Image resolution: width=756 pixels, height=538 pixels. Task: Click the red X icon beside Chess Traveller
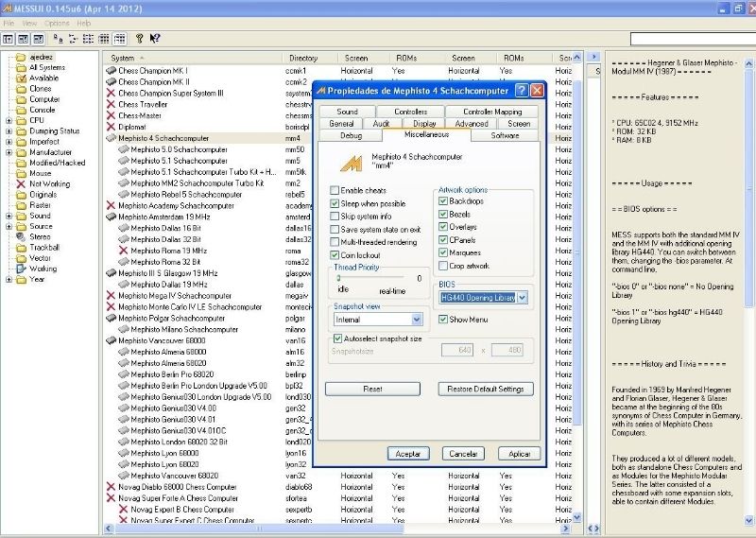[x=112, y=105]
